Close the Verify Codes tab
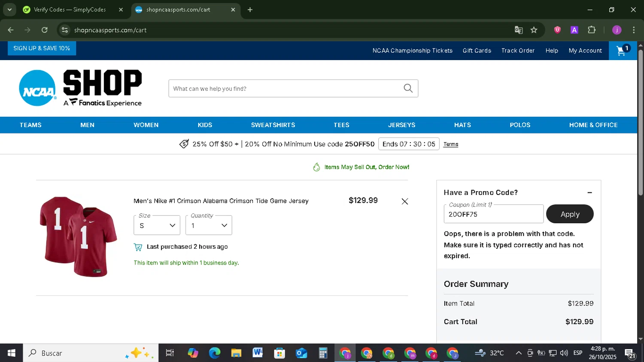 (x=121, y=9)
